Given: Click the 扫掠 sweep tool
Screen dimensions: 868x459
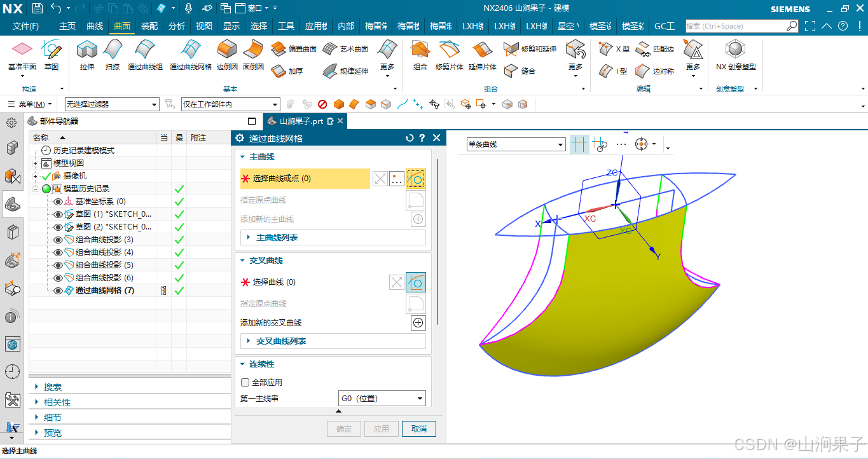Looking at the screenshot, I should click(x=113, y=55).
